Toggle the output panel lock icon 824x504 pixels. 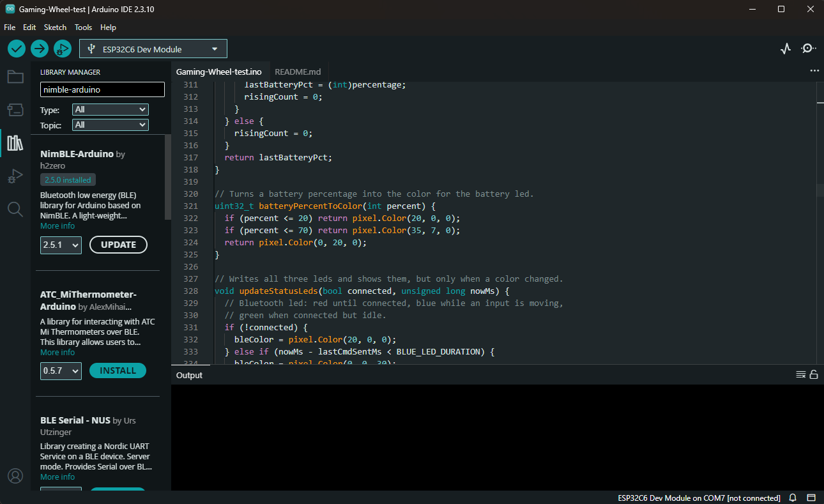pos(814,374)
